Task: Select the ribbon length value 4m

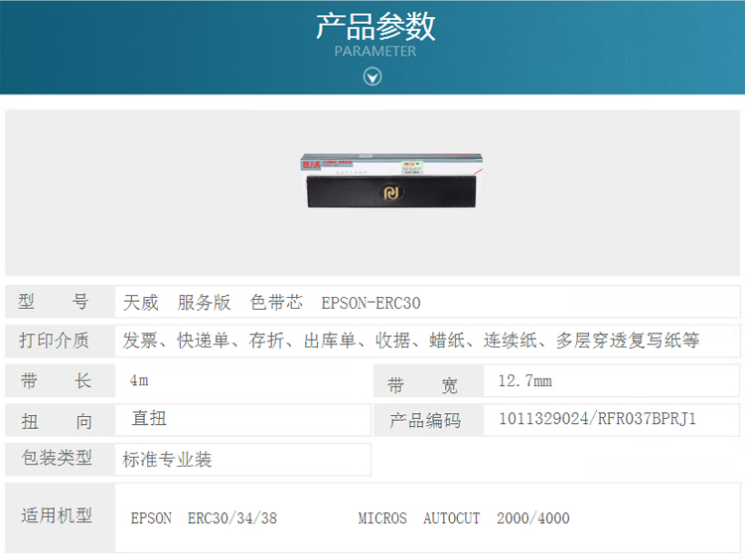Action: click(x=139, y=380)
